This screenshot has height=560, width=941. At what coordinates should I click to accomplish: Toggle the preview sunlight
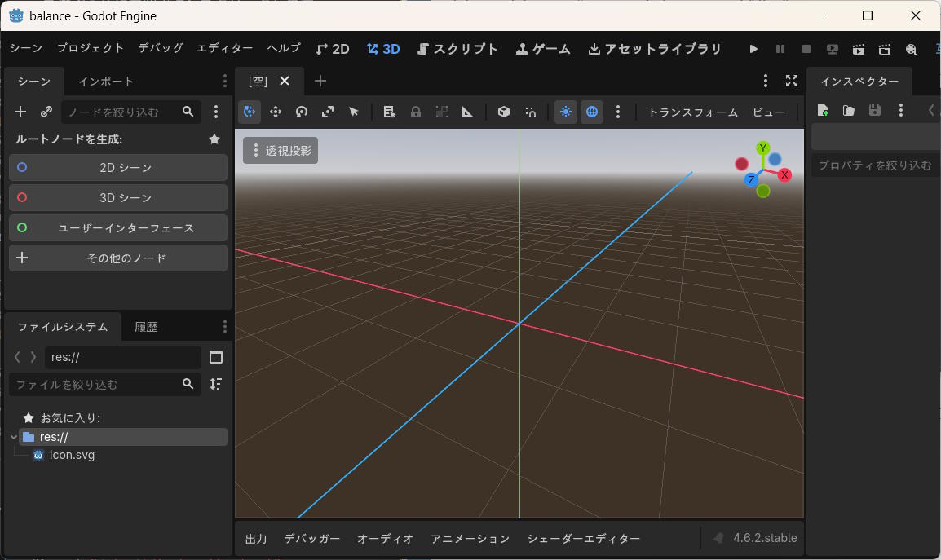[565, 112]
